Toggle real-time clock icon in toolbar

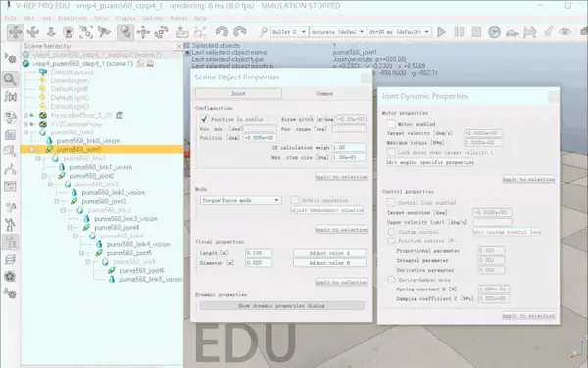tap(494, 32)
